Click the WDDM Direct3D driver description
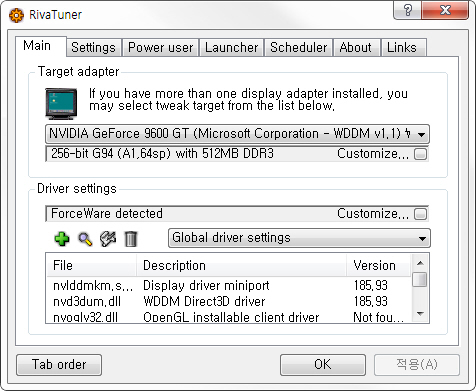The width and height of the screenshot is (476, 391). coord(204,302)
